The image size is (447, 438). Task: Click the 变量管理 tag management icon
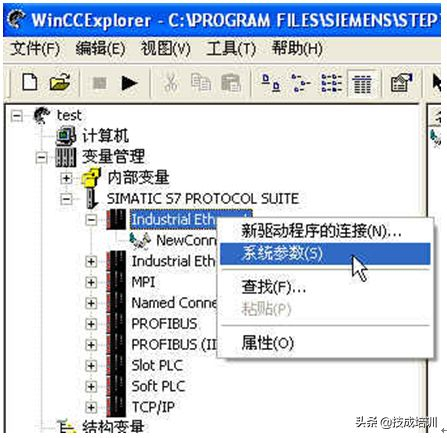click(x=66, y=157)
